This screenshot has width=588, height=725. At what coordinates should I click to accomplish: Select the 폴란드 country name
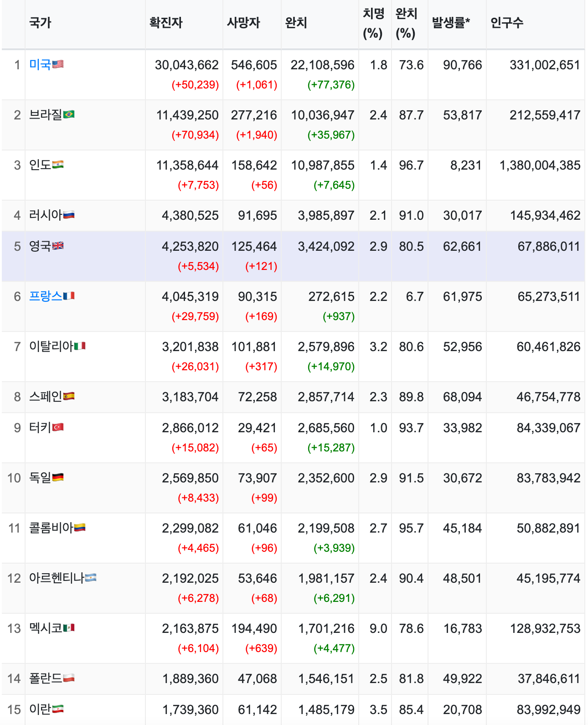[x=46, y=678]
